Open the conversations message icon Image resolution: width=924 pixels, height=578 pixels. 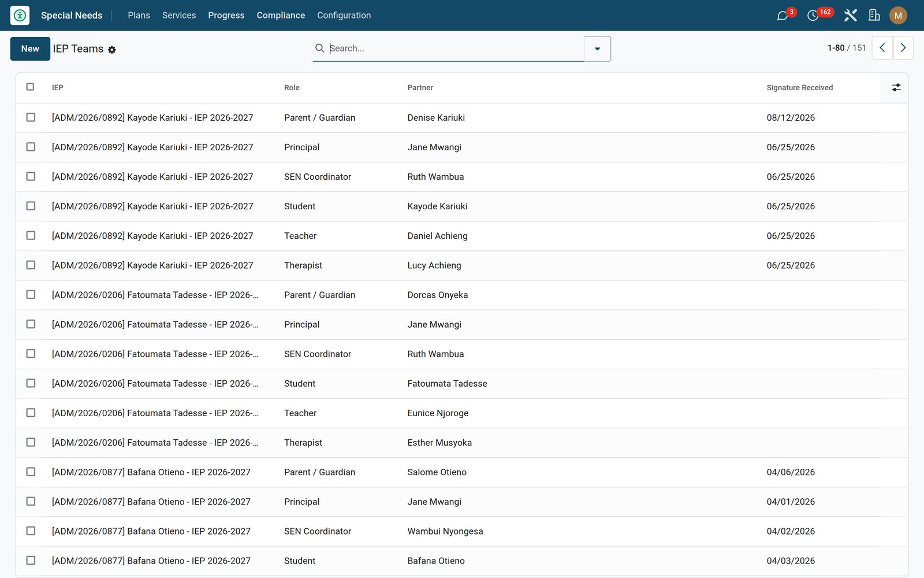pos(783,16)
